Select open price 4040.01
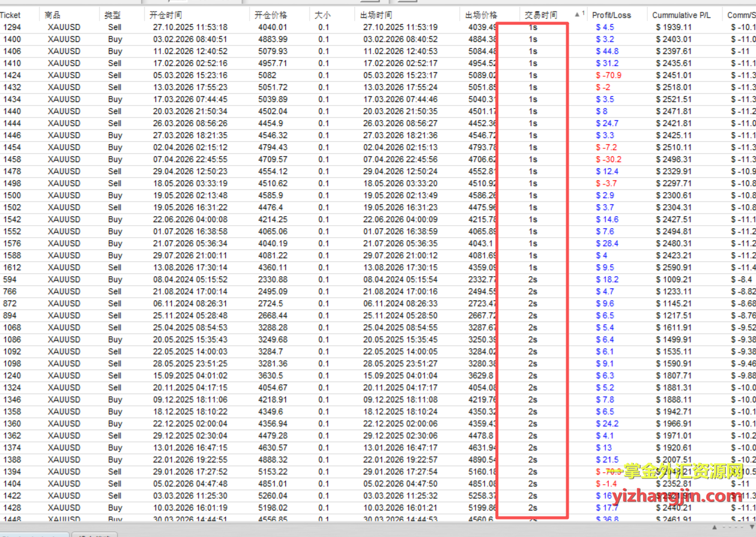 coord(273,27)
